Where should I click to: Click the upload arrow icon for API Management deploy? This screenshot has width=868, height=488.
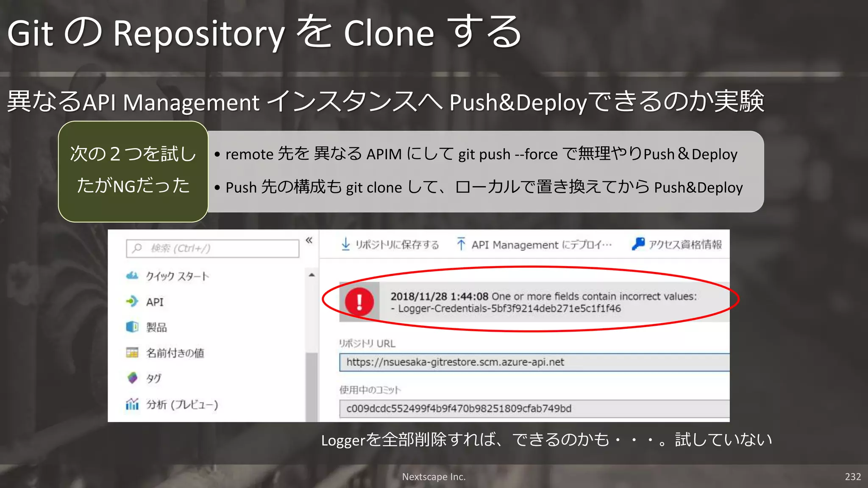coord(461,244)
